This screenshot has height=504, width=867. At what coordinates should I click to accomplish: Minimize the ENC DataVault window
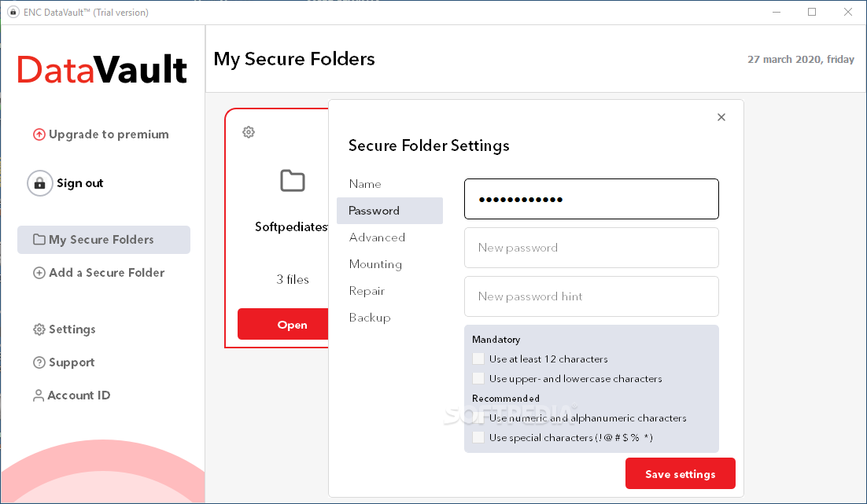coord(777,12)
